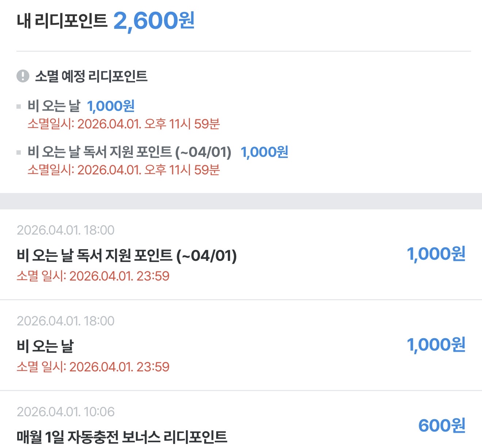Select the 2,600원 point balance

[x=154, y=21]
